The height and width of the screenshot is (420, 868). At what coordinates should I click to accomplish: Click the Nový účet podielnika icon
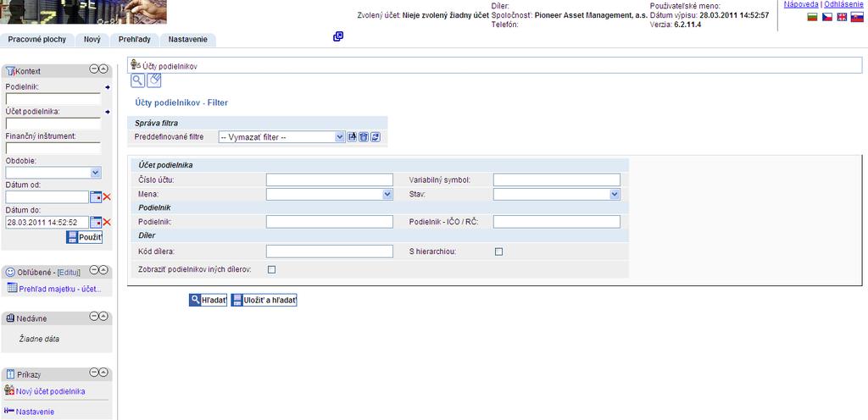[8, 390]
